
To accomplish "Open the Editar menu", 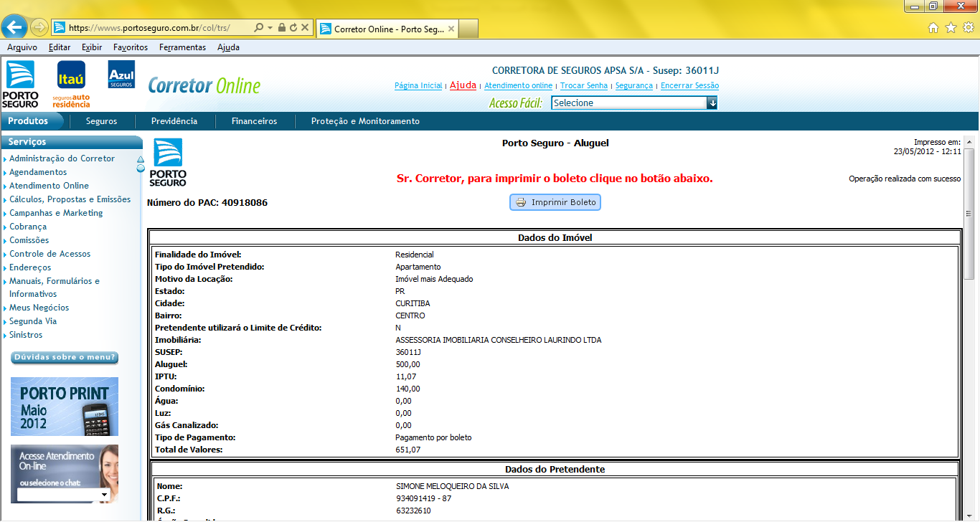I will [60, 47].
